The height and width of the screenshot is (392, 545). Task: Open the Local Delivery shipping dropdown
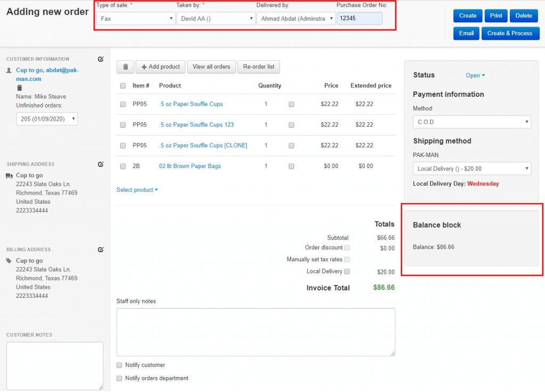472,169
